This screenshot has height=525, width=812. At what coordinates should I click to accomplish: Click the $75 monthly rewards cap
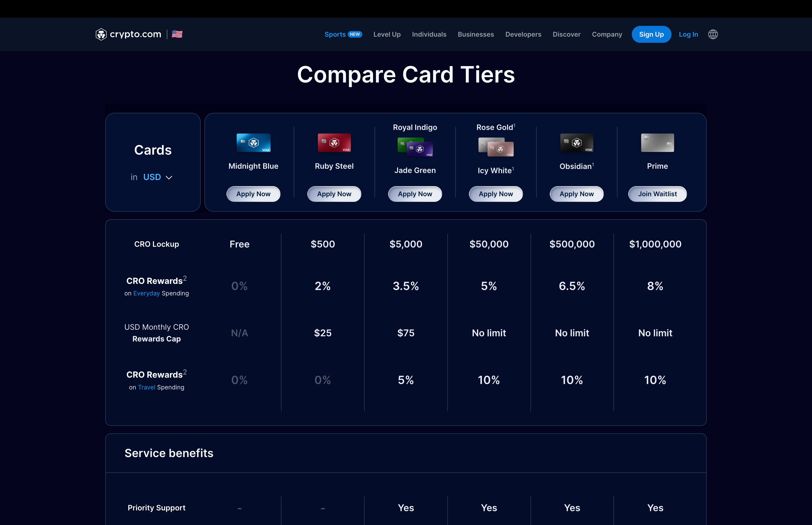(406, 333)
